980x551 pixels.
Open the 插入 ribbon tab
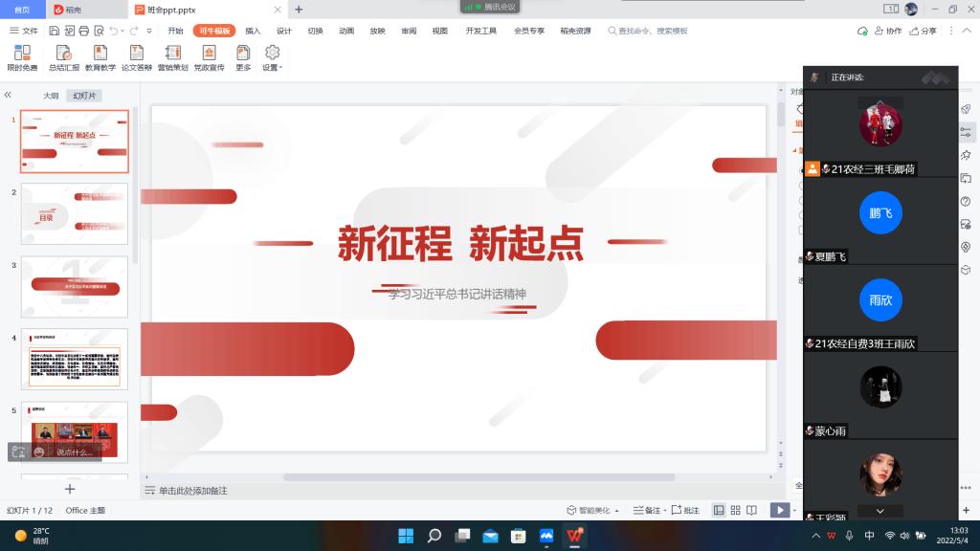253,31
